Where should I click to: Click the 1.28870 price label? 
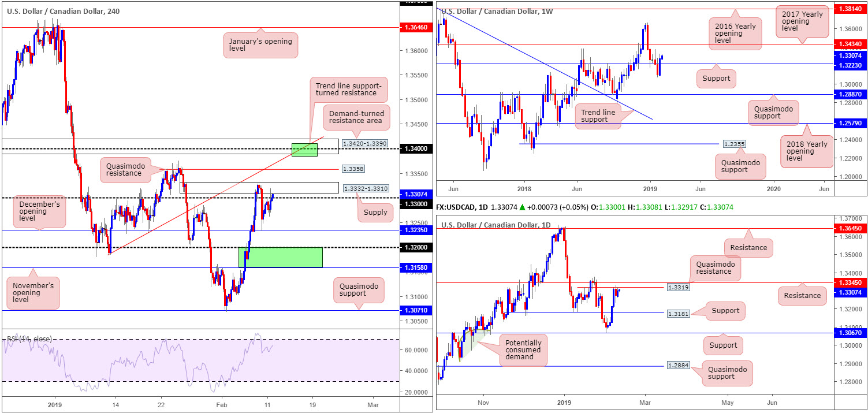(x=850, y=94)
